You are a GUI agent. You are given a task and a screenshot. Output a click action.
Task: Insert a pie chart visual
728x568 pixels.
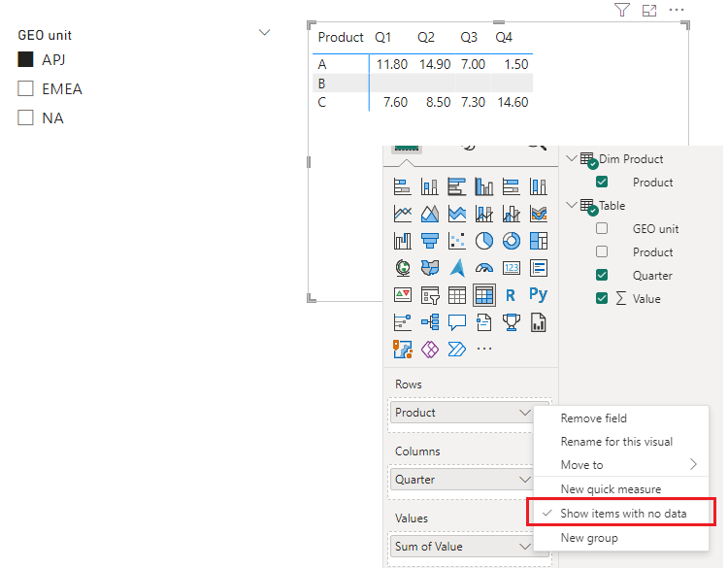[x=484, y=241]
